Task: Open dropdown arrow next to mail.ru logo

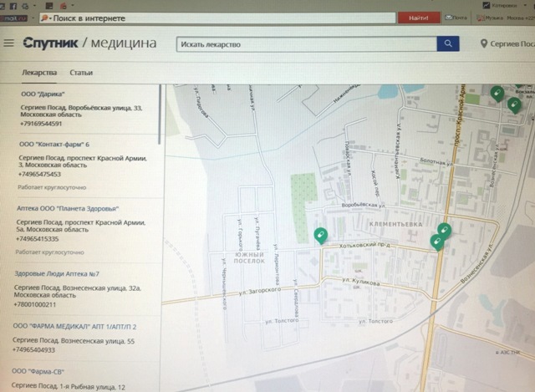Action: point(33,18)
